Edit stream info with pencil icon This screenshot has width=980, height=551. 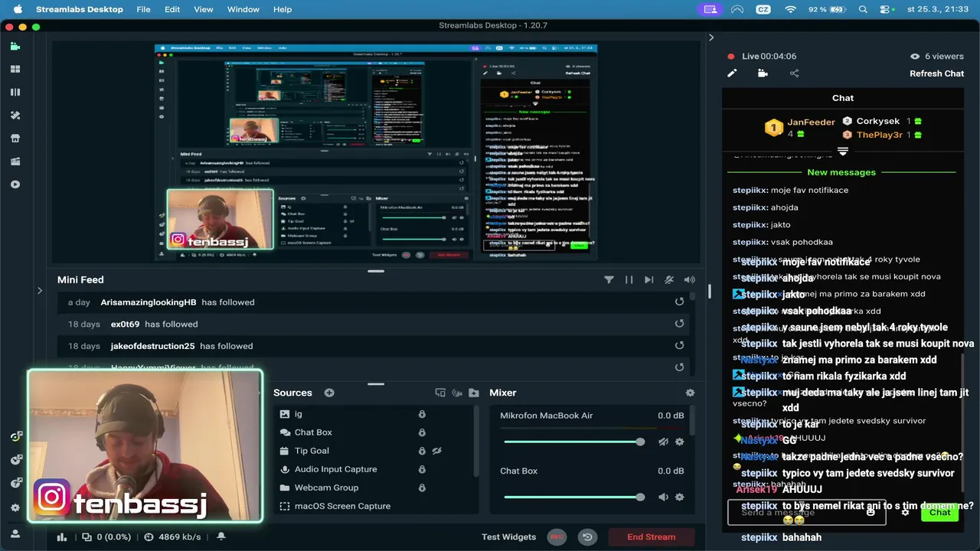point(732,73)
